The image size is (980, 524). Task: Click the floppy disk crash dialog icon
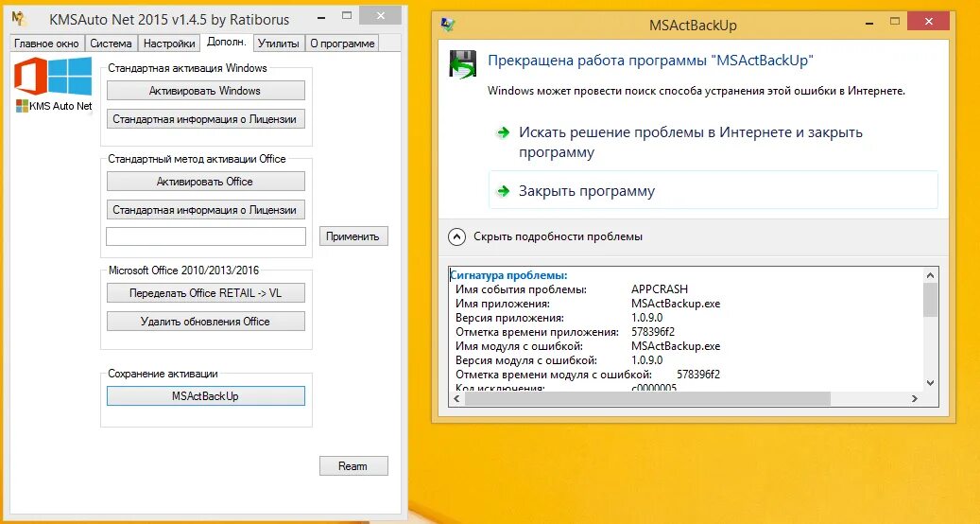coord(463,64)
